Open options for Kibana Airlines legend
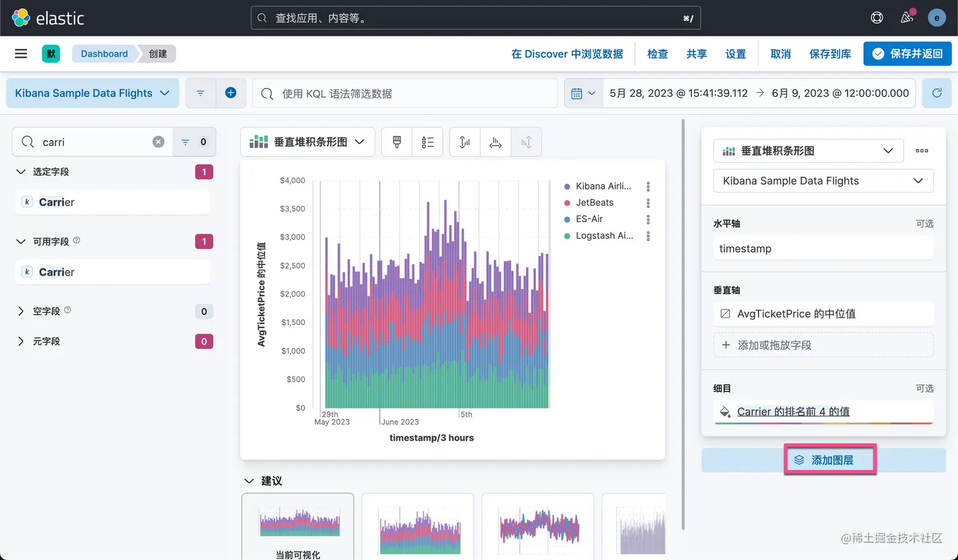The width and height of the screenshot is (958, 560). pyautogui.click(x=648, y=186)
